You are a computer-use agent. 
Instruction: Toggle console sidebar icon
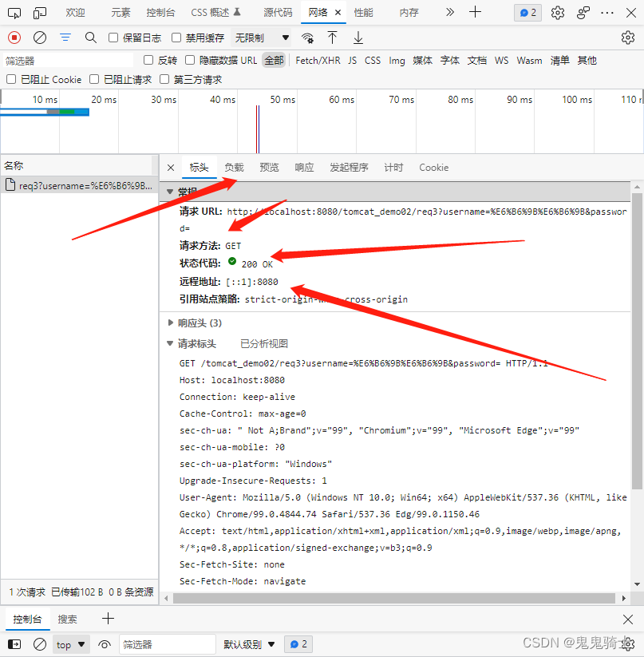coord(14,644)
